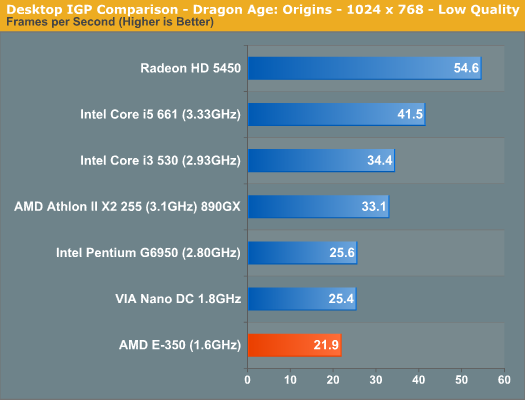
Task: Select the VIA Nano DC 1.8GHz label
Action: (x=178, y=299)
